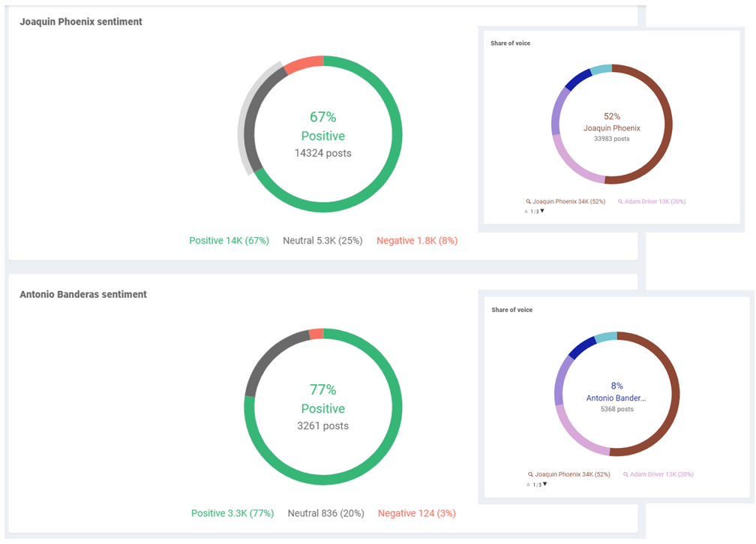Click the Positive 3.3K (77%) label
756x544 pixels.
click(x=232, y=512)
